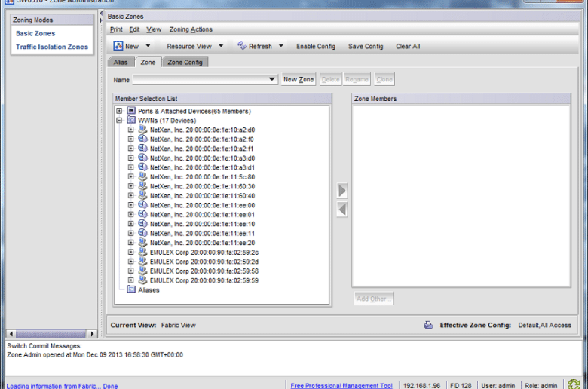
Task: Click the Refresh arrows icon
Action: click(242, 46)
